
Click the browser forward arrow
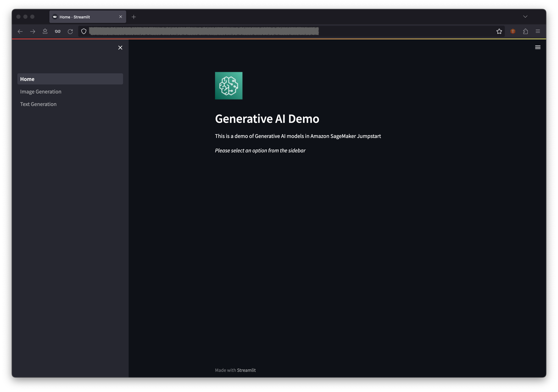(33, 31)
